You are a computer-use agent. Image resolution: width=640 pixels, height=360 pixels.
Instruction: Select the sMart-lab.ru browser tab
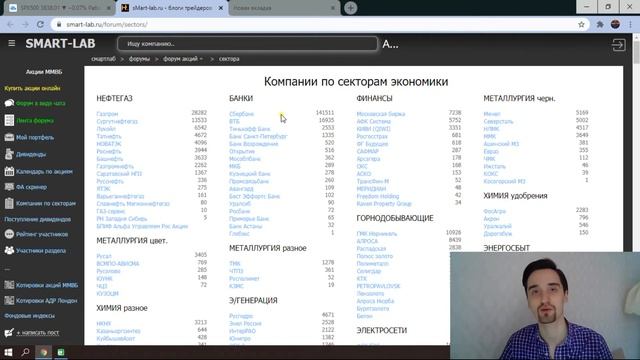(171, 8)
